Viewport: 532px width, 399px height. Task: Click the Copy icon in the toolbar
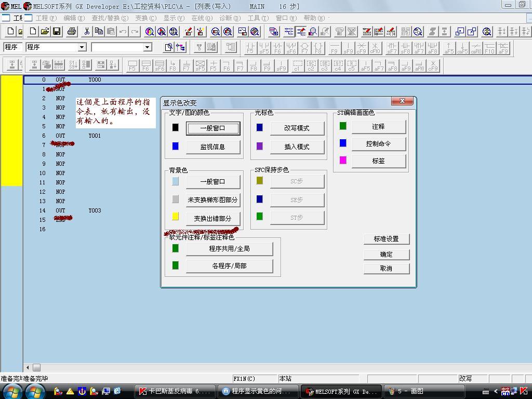(x=99, y=32)
